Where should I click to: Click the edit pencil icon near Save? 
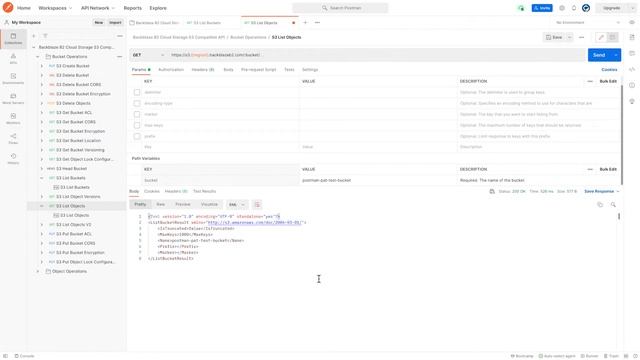[601, 37]
